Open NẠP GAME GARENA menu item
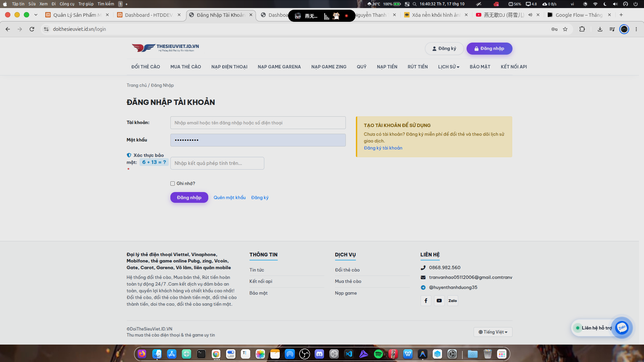644x362 pixels. 279,67
